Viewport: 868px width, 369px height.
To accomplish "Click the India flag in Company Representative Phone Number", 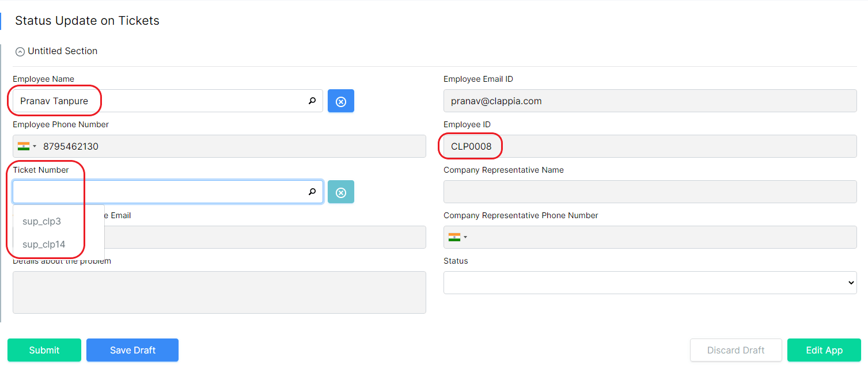I will [454, 237].
